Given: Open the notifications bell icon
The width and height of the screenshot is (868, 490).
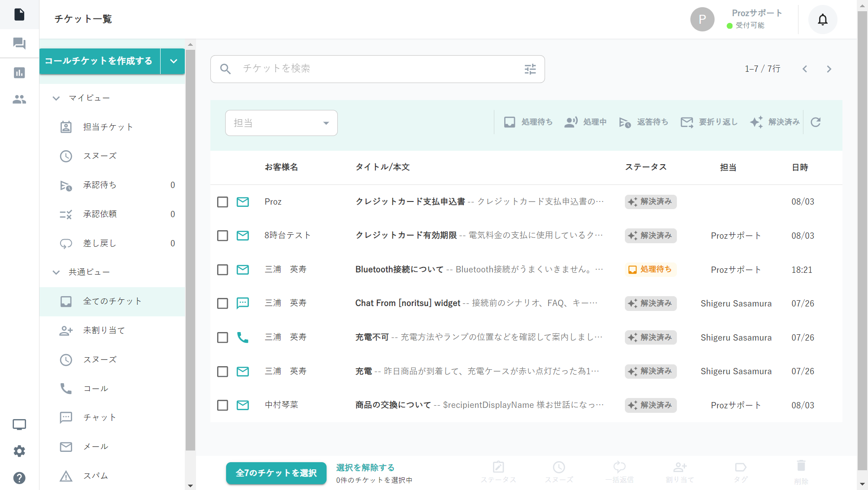Looking at the screenshot, I should click(x=822, y=19).
